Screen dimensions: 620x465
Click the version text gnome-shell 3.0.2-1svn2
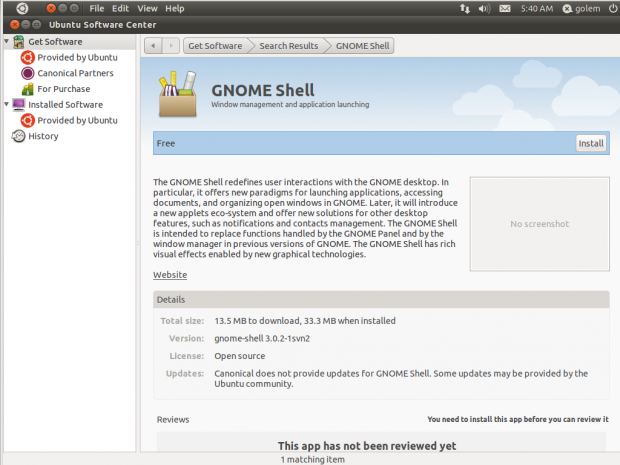click(262, 338)
